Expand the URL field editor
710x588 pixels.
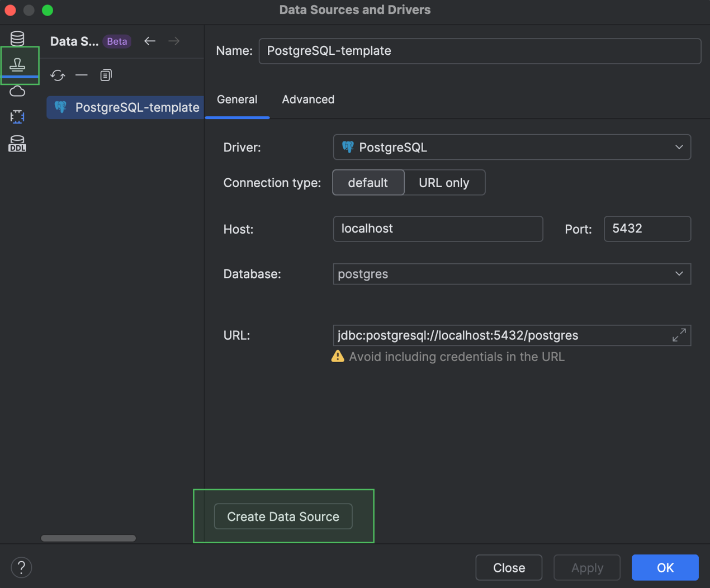point(679,335)
